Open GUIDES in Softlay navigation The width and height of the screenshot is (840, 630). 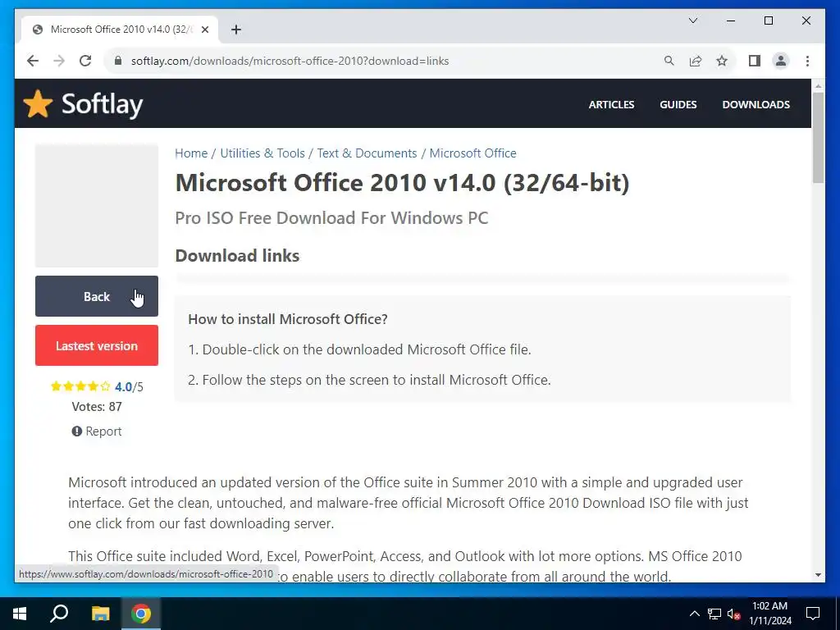pos(678,104)
